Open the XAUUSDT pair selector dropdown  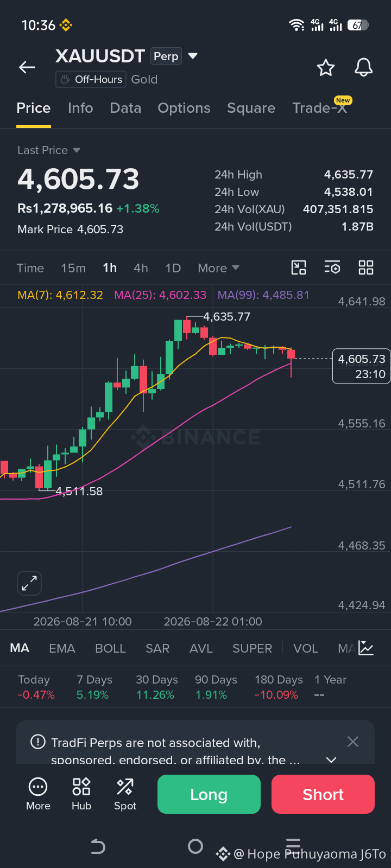(x=193, y=56)
